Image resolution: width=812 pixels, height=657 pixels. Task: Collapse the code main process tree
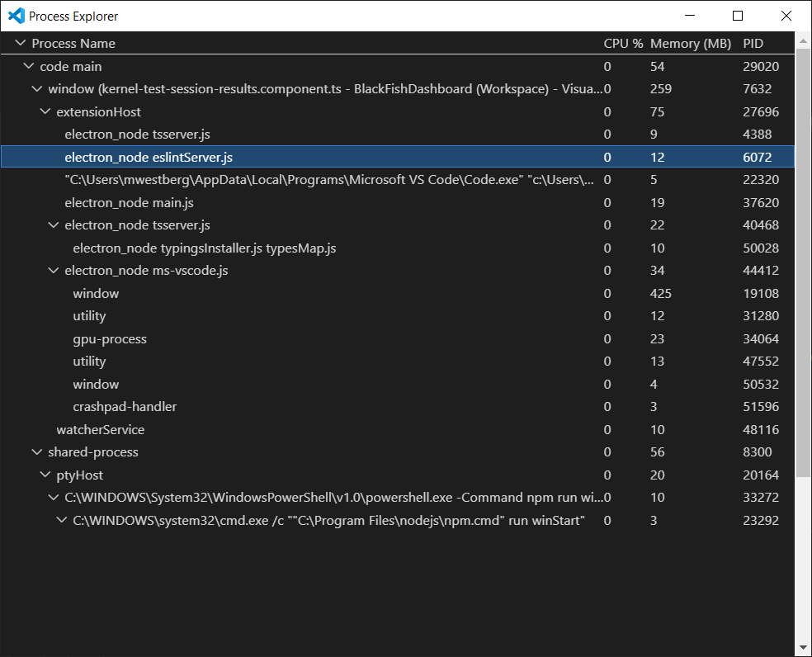click(x=28, y=66)
